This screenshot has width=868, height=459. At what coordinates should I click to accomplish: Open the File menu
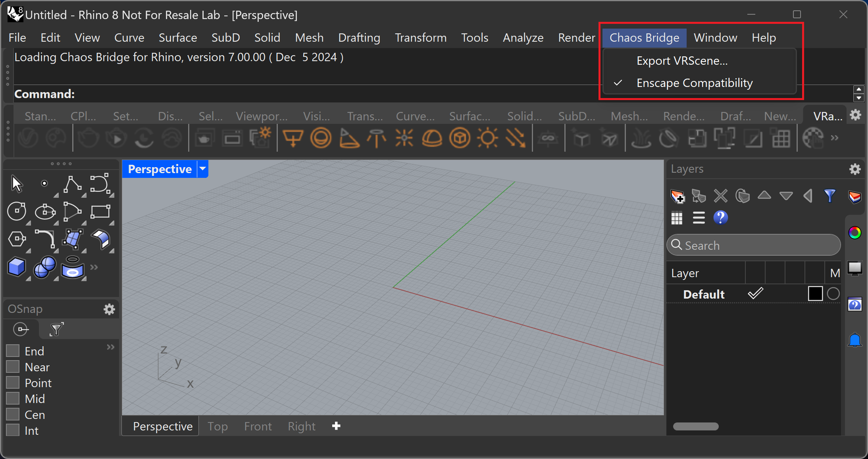17,38
